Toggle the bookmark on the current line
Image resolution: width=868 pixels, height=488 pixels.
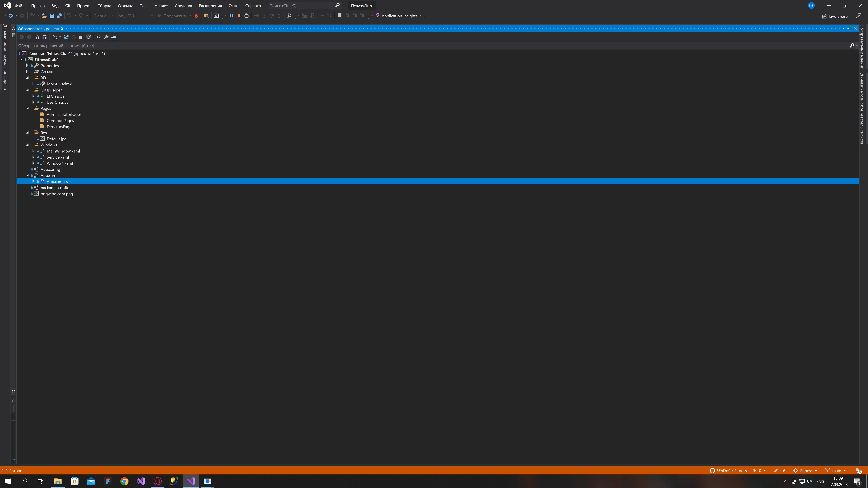click(339, 16)
